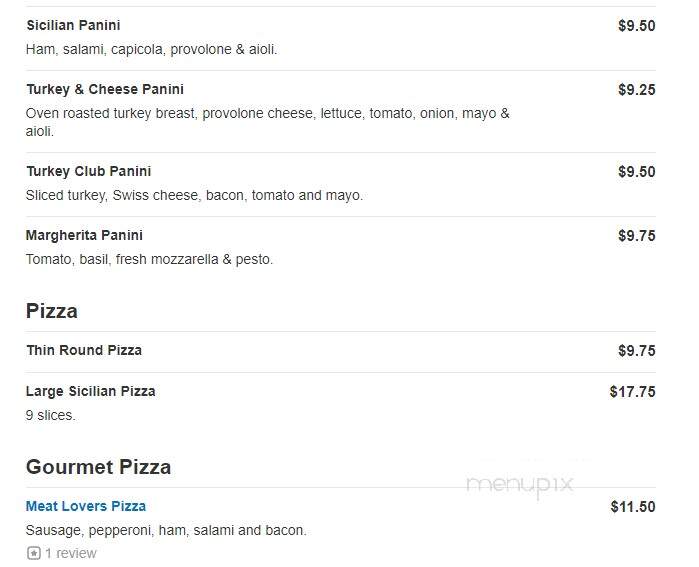Click the review star icon under Meat Lovers Pizza
Image resolution: width=699 pixels, height=567 pixels.
(x=33, y=553)
